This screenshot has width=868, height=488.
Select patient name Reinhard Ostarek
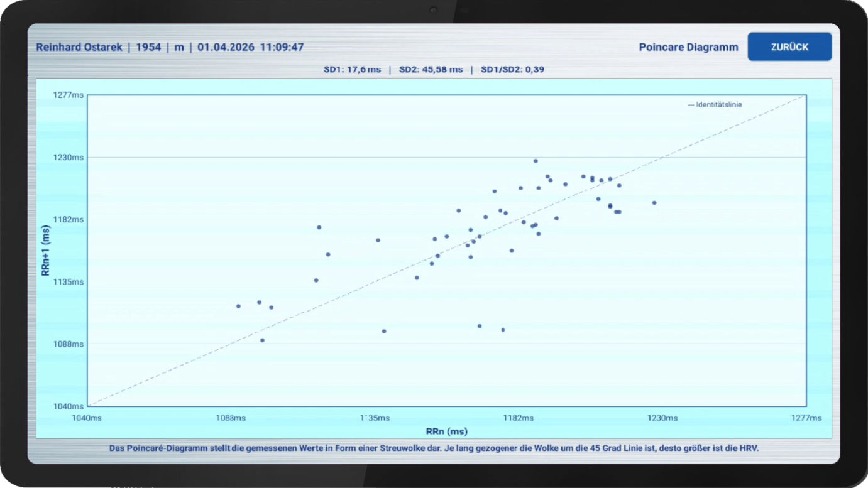coord(79,47)
